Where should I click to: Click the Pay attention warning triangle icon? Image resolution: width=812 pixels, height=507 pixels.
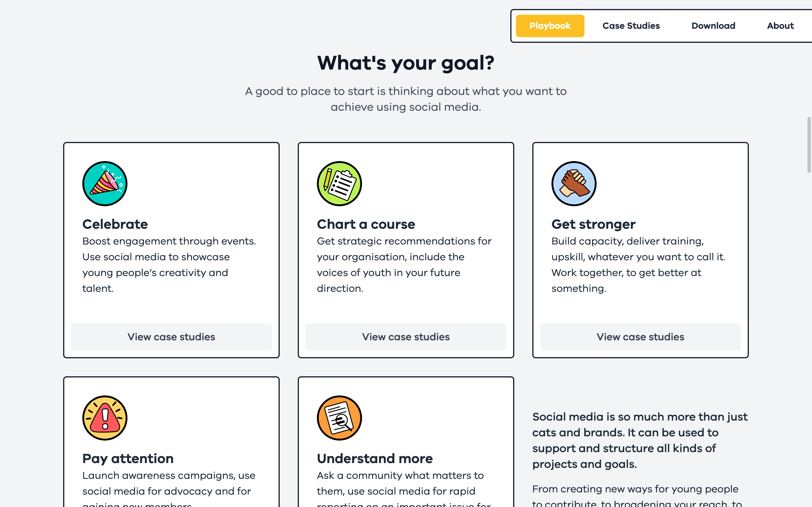click(x=105, y=418)
